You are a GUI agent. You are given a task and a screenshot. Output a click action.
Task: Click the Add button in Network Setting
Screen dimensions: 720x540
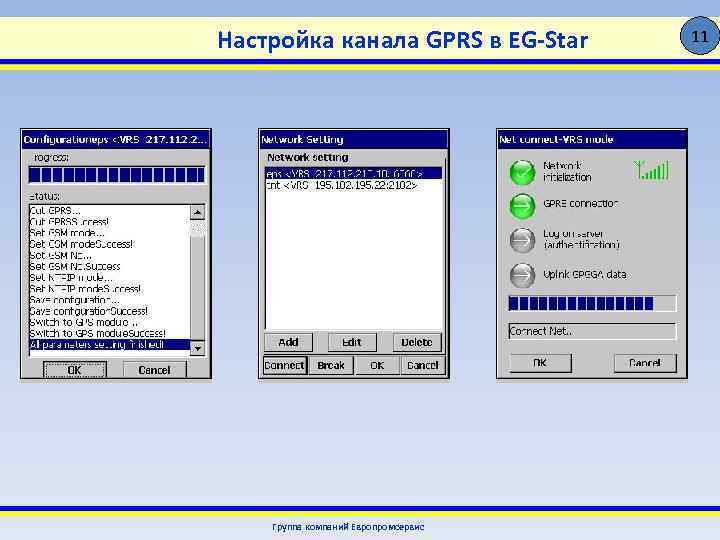tap(288, 342)
